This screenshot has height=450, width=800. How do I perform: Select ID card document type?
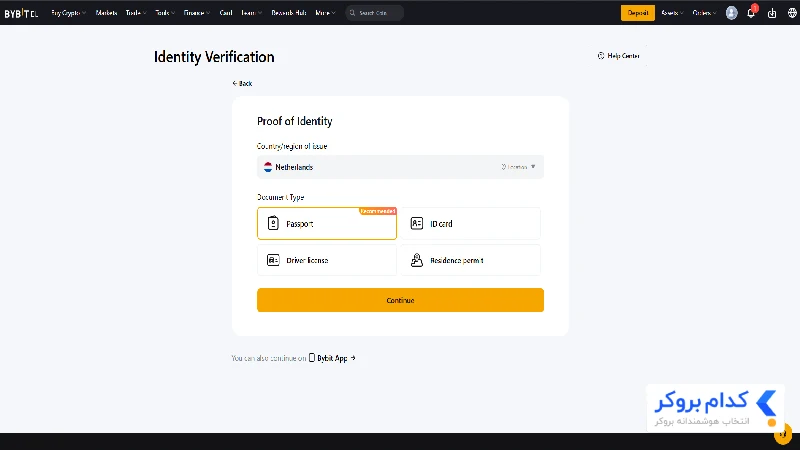(470, 223)
